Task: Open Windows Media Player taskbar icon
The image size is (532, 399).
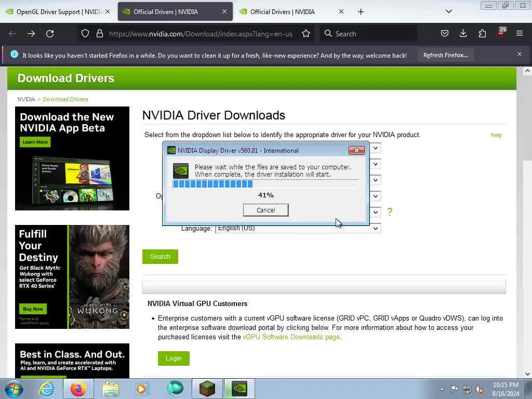Action: 141,389
